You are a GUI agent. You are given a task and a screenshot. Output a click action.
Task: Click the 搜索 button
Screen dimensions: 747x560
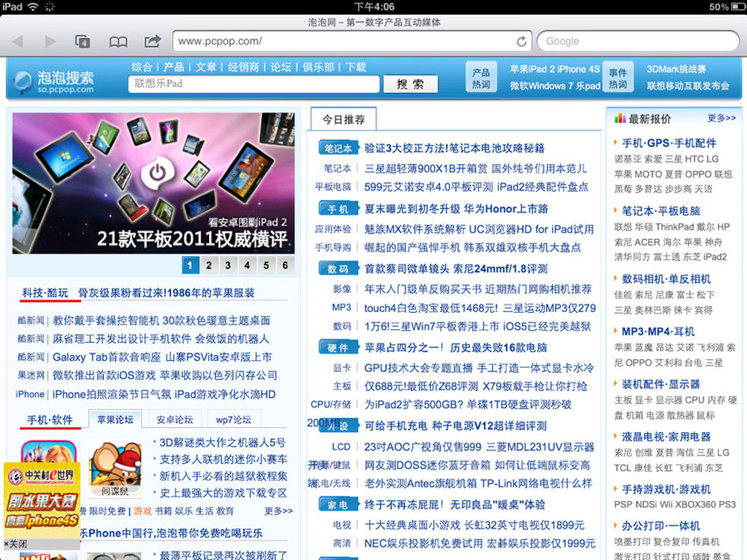pyautogui.click(x=410, y=84)
